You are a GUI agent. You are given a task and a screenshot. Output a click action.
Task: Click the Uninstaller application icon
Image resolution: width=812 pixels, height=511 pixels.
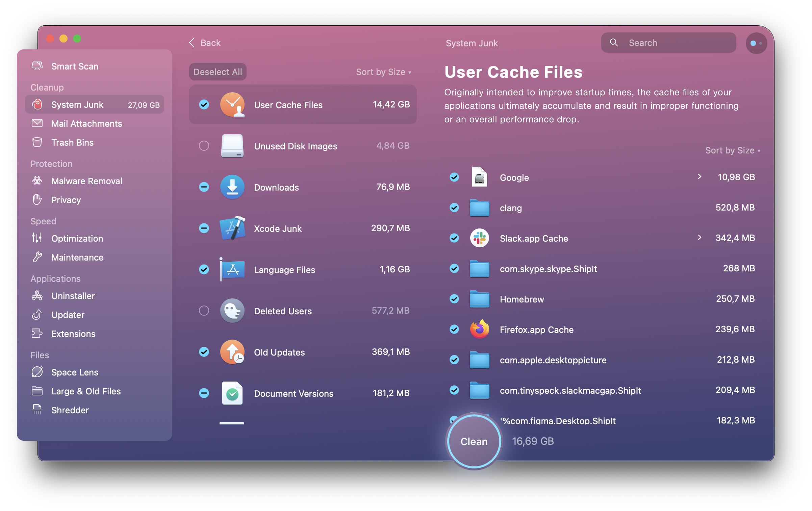point(37,296)
